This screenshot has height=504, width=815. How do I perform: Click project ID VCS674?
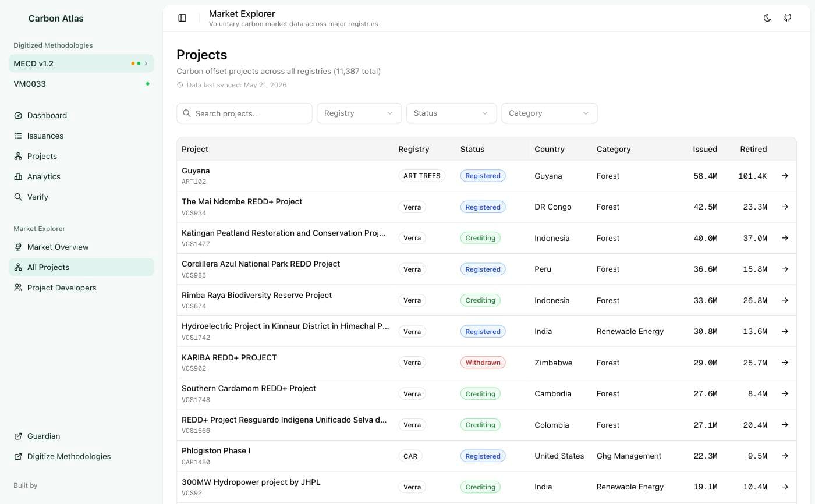point(194,306)
